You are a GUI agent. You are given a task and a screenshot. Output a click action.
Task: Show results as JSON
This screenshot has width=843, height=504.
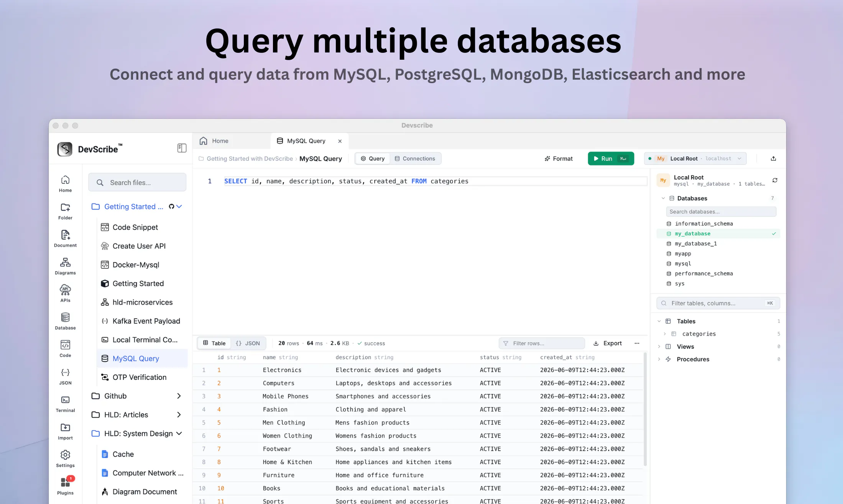(x=248, y=343)
